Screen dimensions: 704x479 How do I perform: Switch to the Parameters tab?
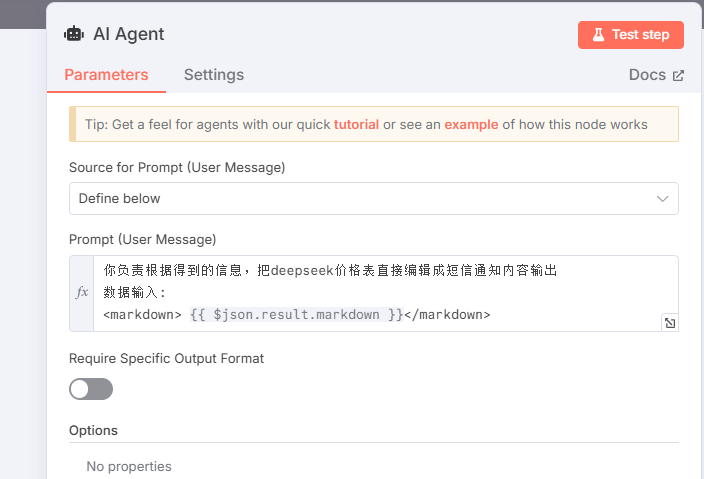point(106,75)
